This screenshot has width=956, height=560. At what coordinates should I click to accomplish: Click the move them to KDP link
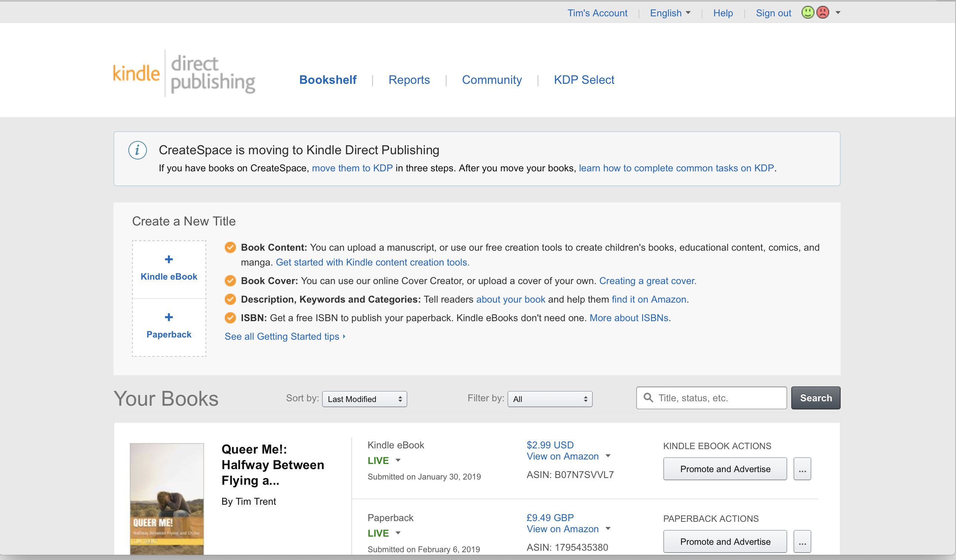click(x=352, y=168)
